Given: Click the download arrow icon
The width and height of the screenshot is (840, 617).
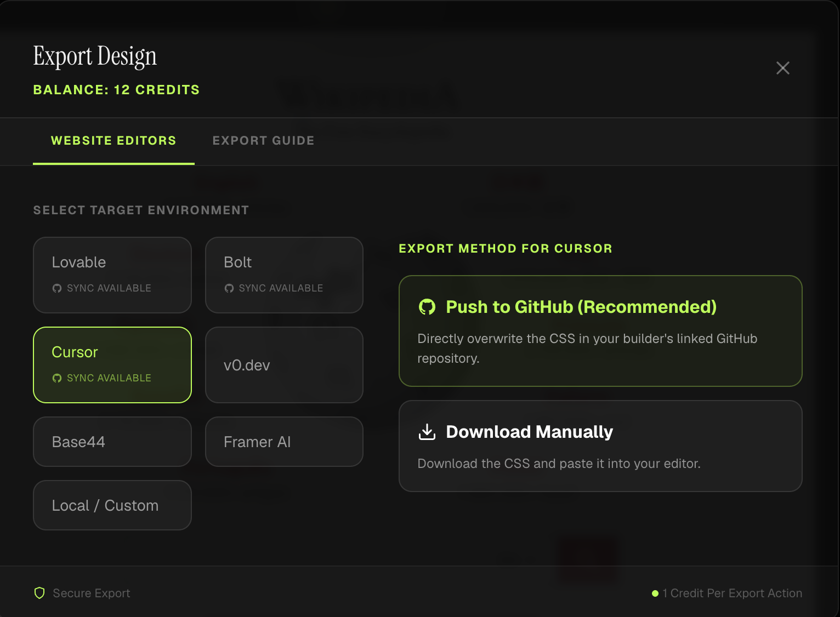Looking at the screenshot, I should (x=427, y=432).
